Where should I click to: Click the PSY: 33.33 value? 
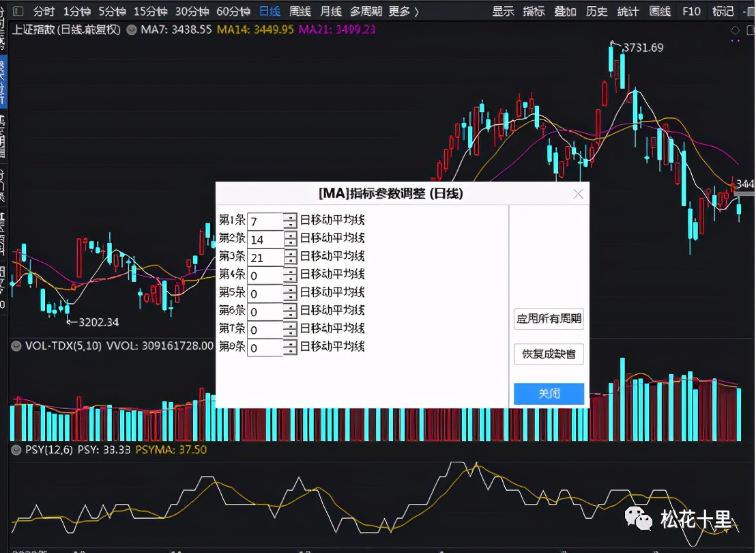pyautogui.click(x=104, y=450)
